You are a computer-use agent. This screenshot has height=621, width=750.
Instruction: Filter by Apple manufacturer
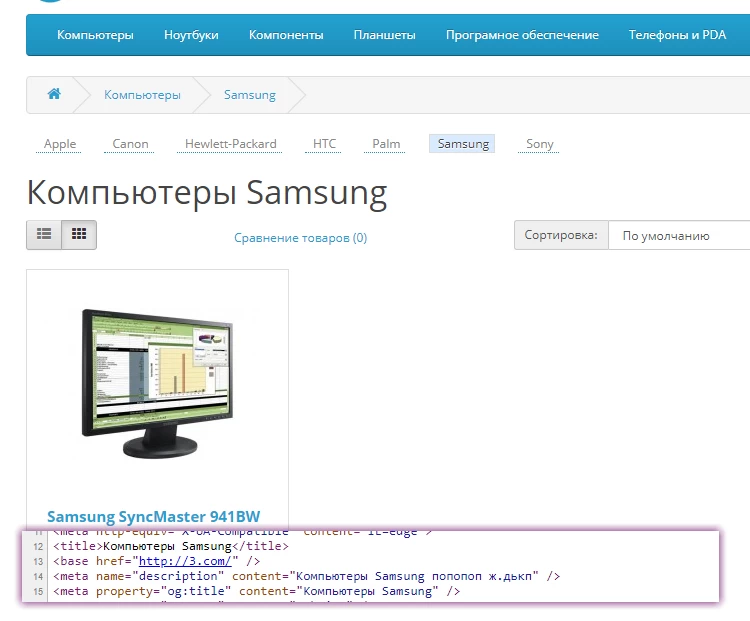click(60, 144)
